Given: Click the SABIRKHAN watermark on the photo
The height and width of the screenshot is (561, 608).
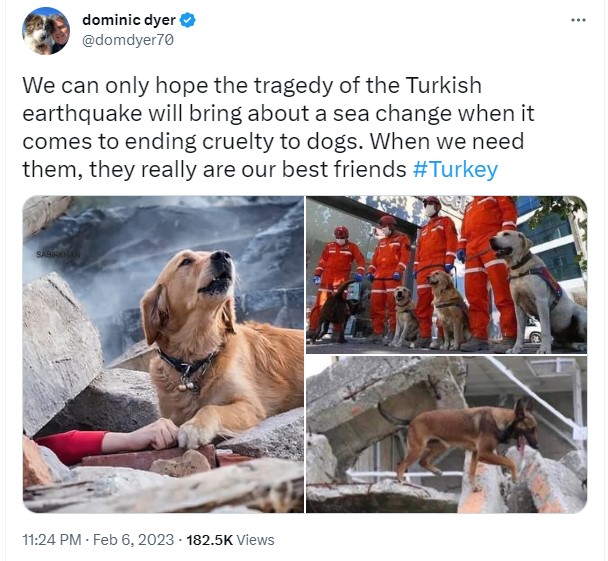Looking at the screenshot, I should 58,254.
